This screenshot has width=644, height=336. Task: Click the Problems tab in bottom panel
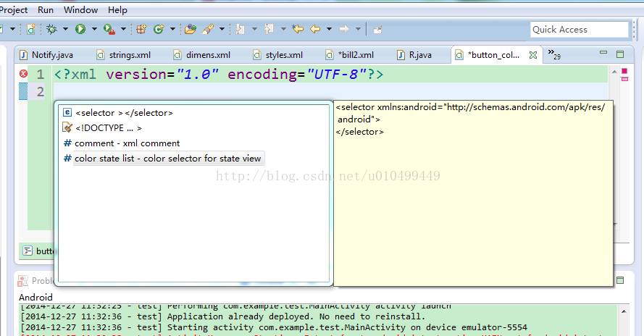[36, 280]
